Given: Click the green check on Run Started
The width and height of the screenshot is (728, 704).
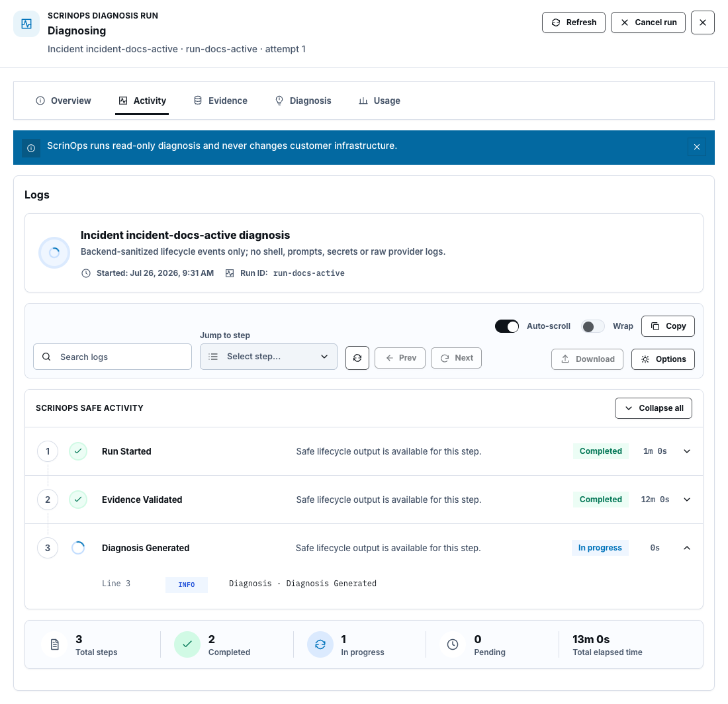Looking at the screenshot, I should pos(78,451).
